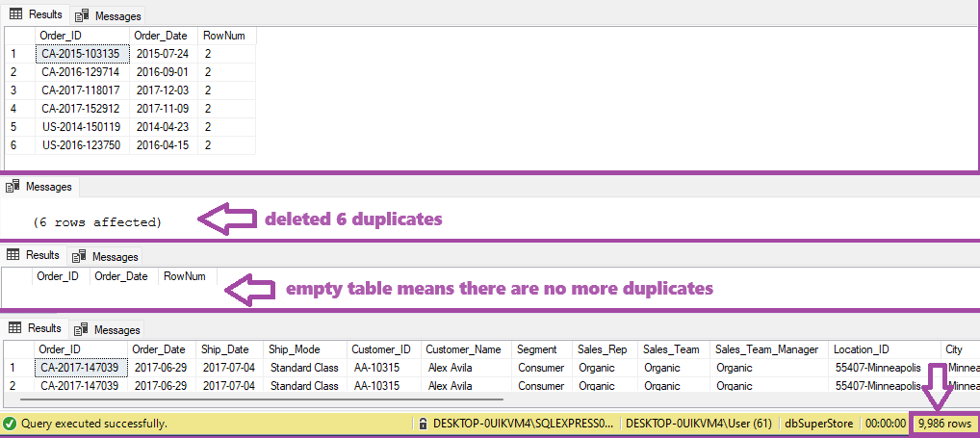The image size is (980, 438).
Task: Switch to the Messages tab in the top pane
Action: click(x=107, y=15)
